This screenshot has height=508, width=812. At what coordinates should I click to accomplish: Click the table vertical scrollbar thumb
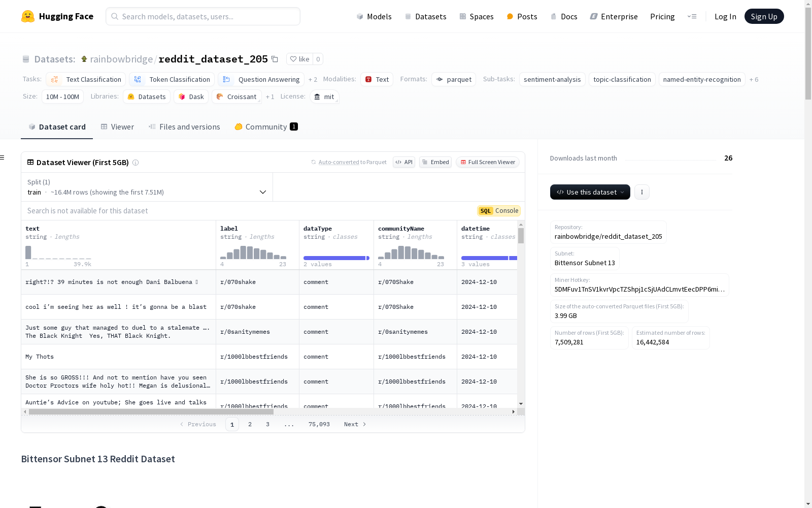(521, 236)
